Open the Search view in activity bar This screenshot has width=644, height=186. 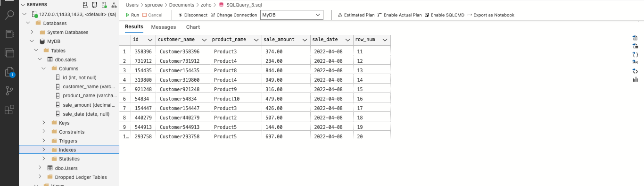(x=9, y=14)
